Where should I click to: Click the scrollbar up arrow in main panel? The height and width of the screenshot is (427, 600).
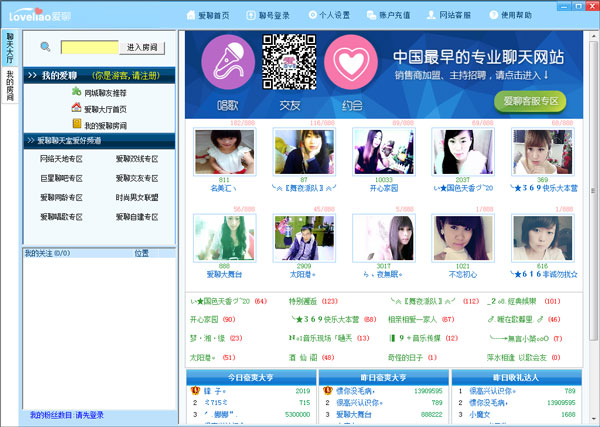pyautogui.click(x=593, y=35)
